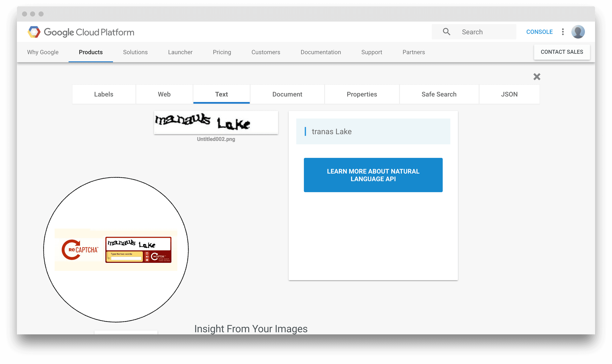Open the Solutions nav item
The height and width of the screenshot is (364, 612).
point(135,52)
